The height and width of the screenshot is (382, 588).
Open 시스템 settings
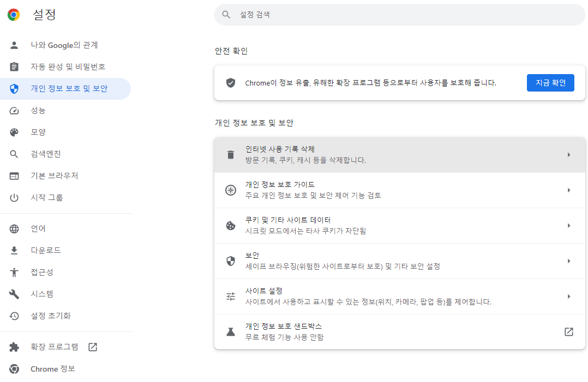65,294
